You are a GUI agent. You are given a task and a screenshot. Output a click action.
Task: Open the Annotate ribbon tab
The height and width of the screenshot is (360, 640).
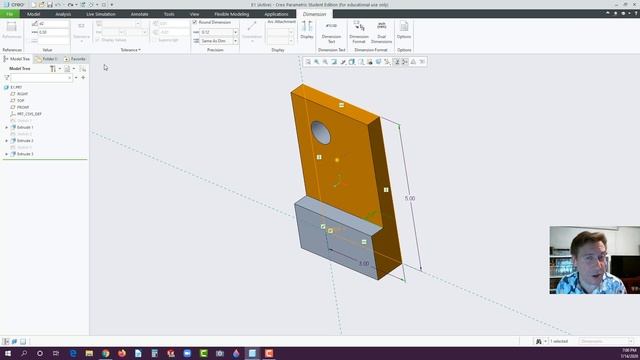140,14
